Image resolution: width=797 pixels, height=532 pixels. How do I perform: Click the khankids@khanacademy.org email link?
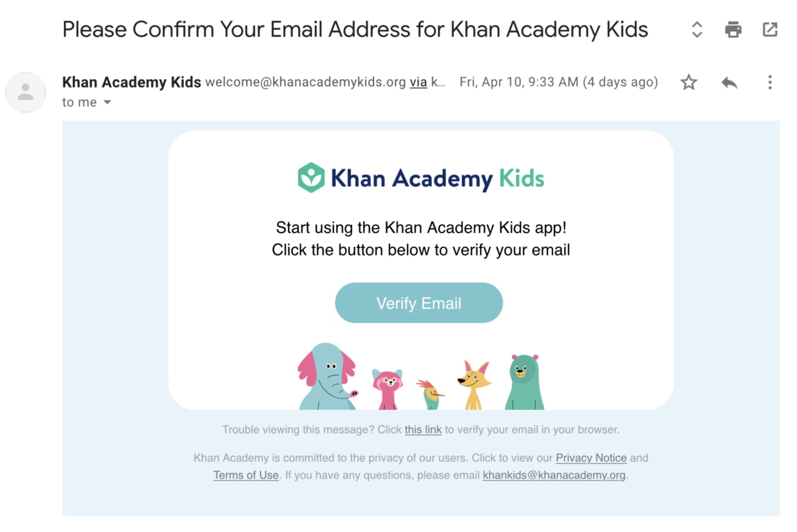(x=554, y=475)
